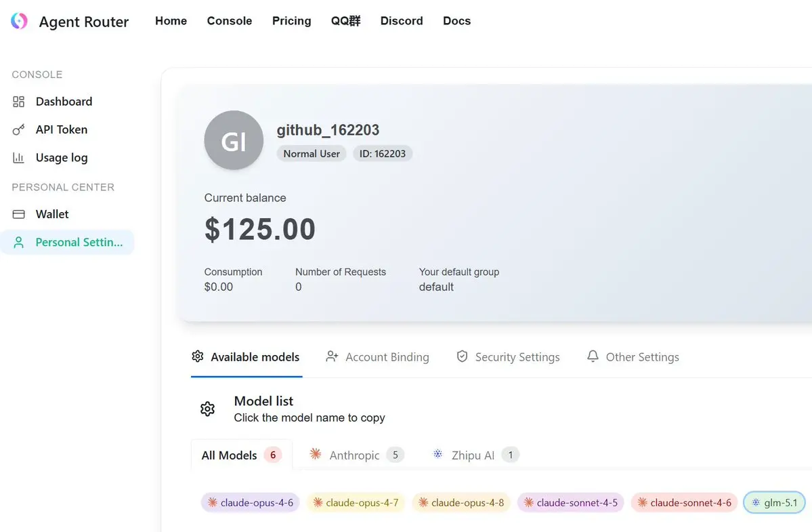Copy the claude-opus-4-7 model name

356,502
